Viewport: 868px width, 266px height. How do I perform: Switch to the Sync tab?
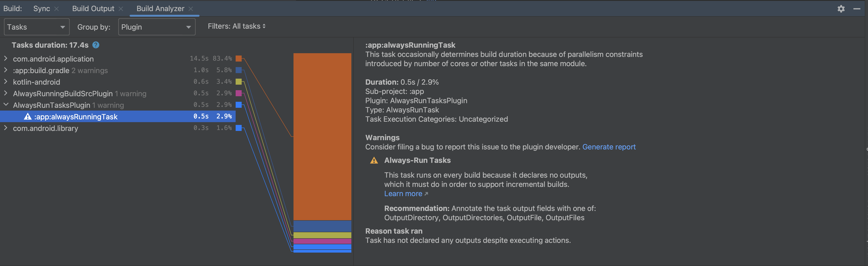(41, 9)
